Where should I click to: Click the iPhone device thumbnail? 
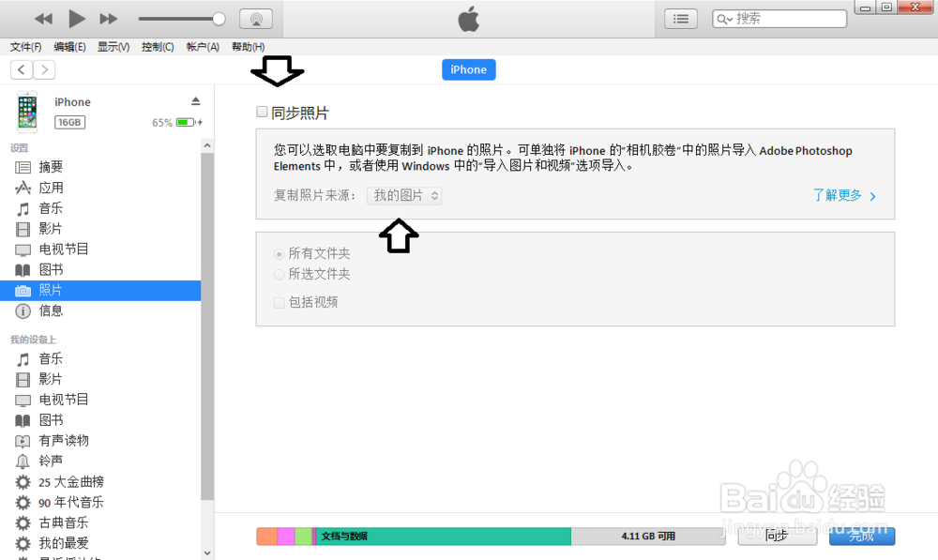coord(27,112)
